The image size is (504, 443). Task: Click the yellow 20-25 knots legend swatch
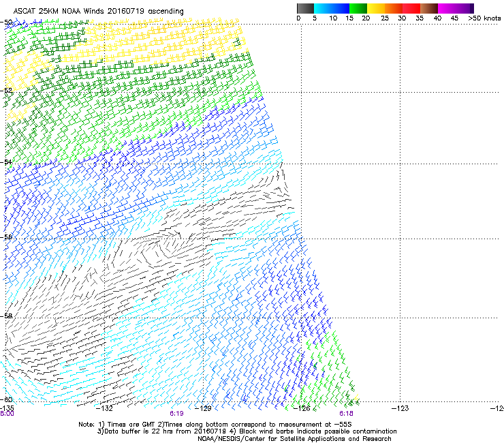[x=376, y=8]
